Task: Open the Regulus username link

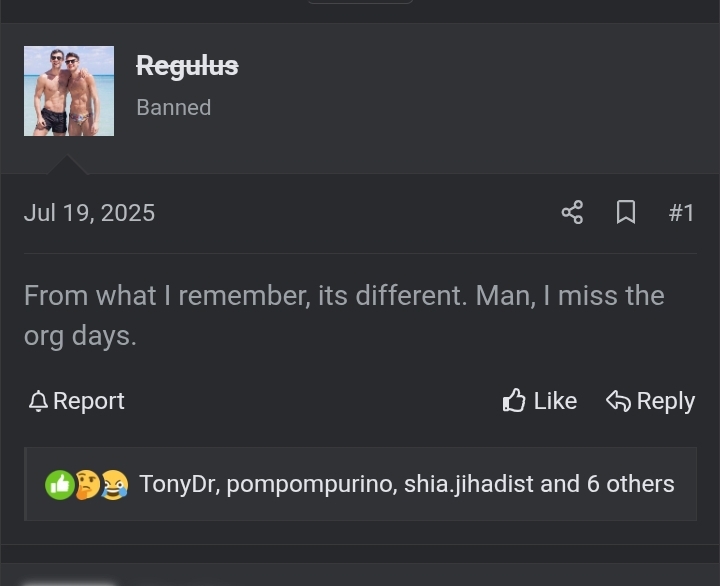Action: (x=187, y=66)
